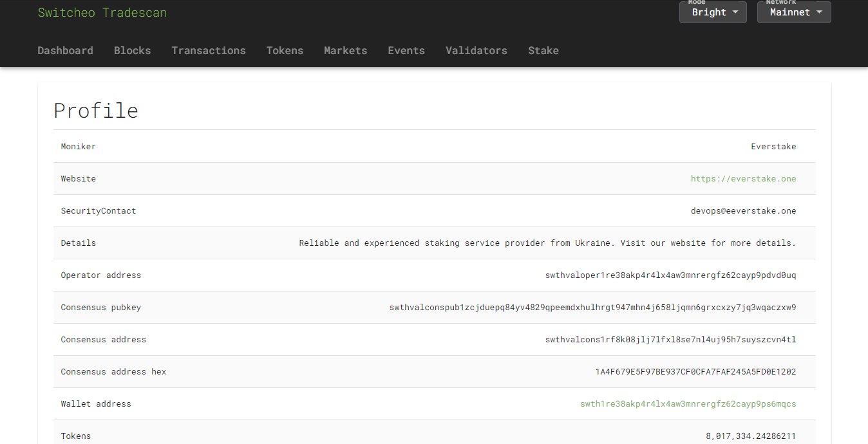This screenshot has height=444, width=868.
Task: Click the Profile heading
Action: [96, 111]
